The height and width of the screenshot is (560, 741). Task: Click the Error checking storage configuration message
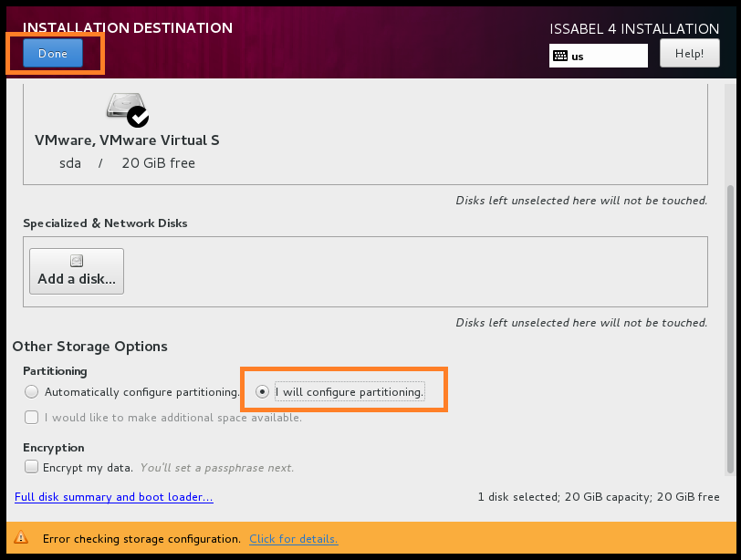click(x=141, y=539)
